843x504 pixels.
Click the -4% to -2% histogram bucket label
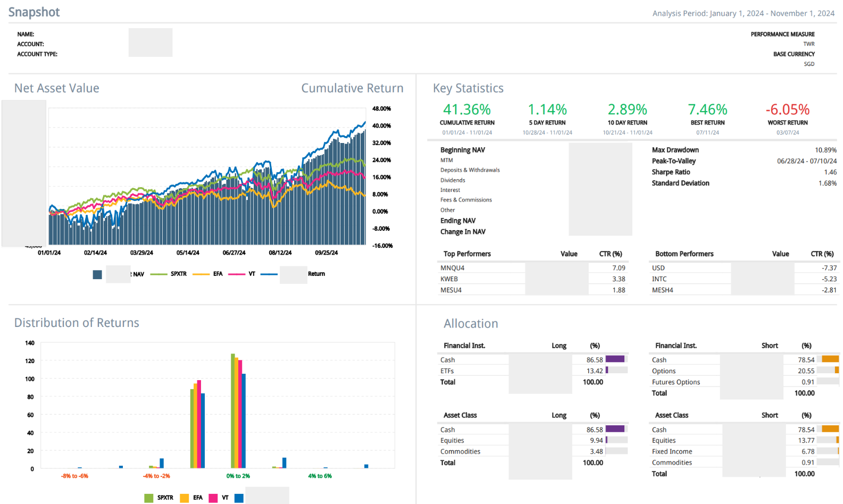pyautogui.click(x=156, y=476)
